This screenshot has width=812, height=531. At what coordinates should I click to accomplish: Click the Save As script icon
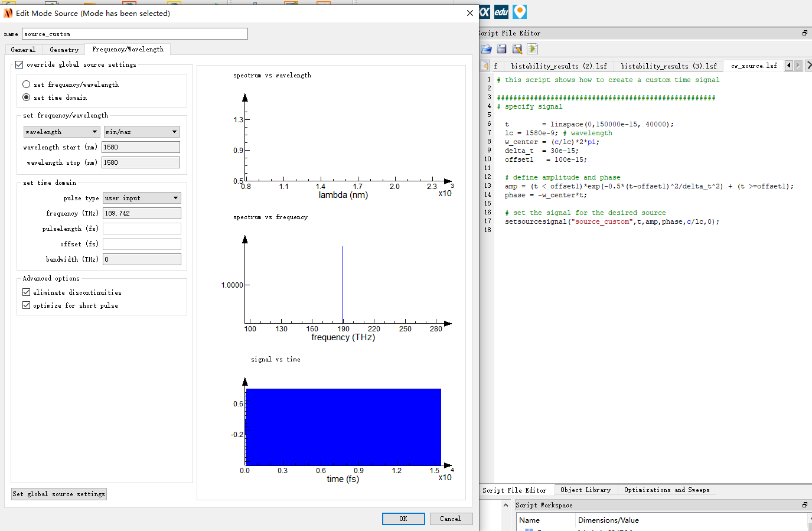point(517,49)
